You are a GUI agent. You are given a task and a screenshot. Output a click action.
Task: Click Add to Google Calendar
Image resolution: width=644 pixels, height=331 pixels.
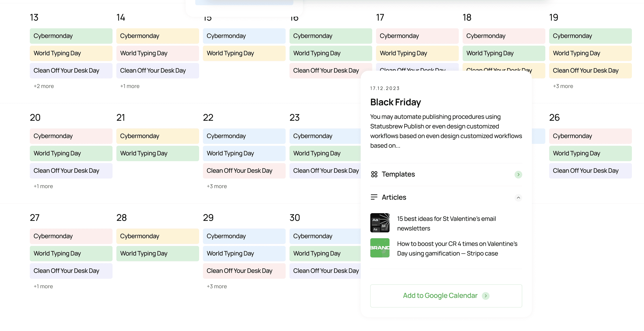coord(440,295)
